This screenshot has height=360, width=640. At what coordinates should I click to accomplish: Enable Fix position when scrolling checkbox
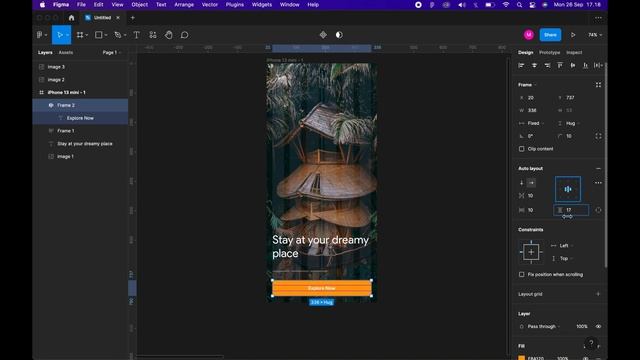pos(522,275)
